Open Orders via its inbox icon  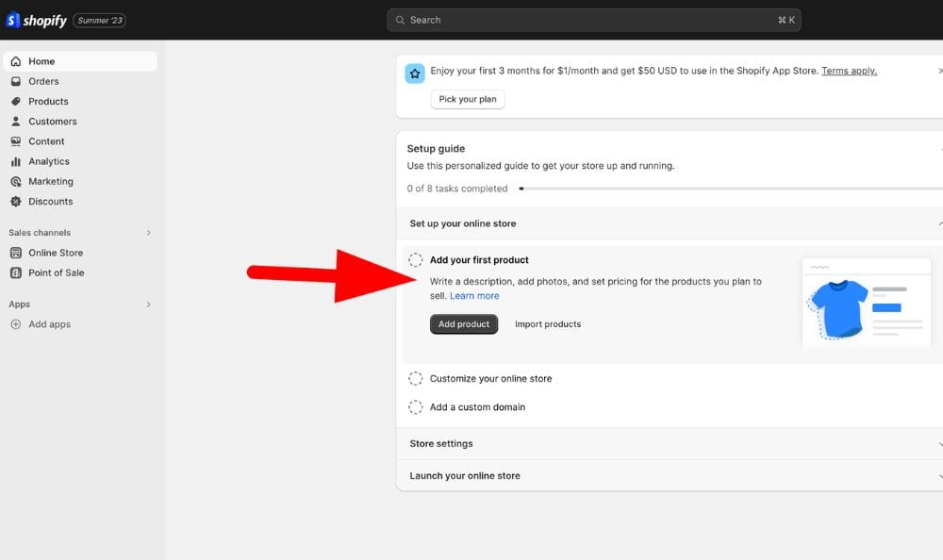pyautogui.click(x=15, y=81)
